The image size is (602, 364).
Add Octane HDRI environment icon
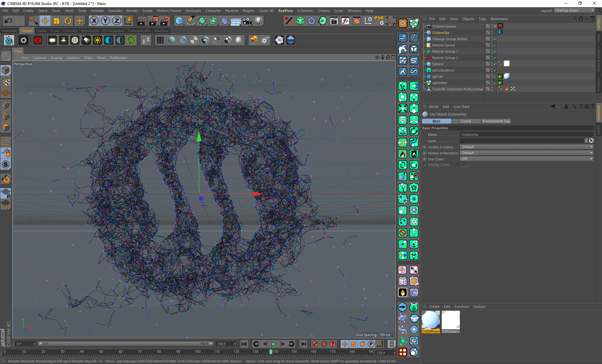[109, 40]
